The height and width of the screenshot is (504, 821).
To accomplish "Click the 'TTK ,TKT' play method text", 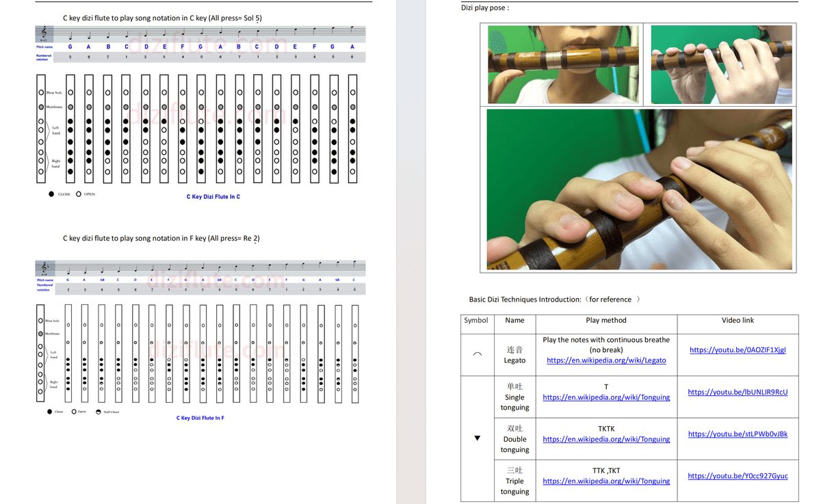I will [606, 470].
